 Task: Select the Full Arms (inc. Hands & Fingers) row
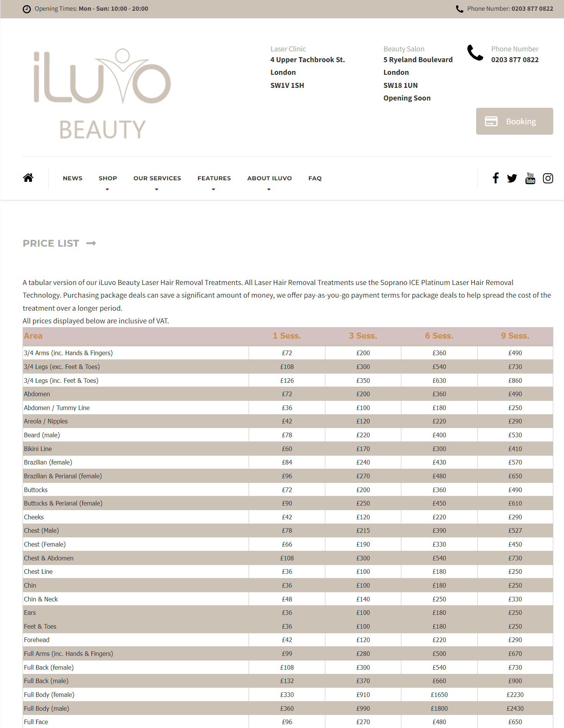click(x=288, y=654)
